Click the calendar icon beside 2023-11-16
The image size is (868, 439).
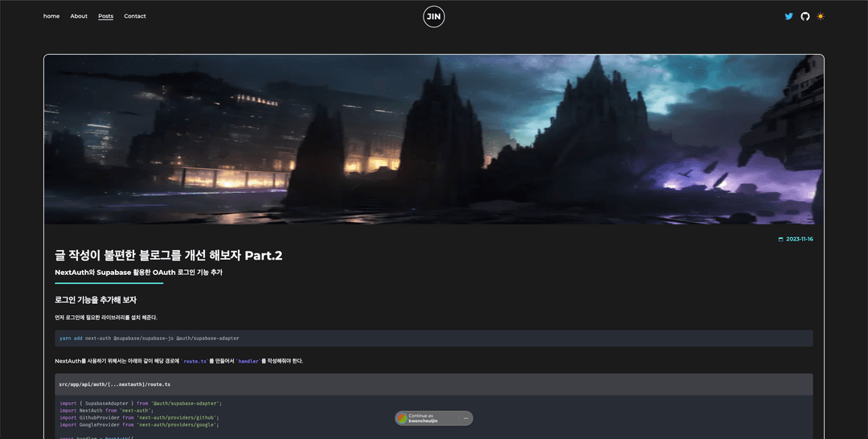[x=780, y=239]
